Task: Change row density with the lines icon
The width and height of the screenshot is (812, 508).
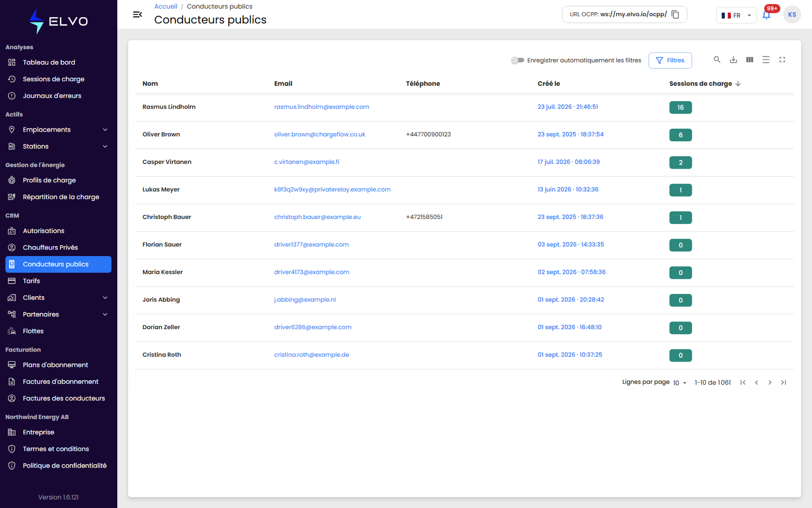Action: 766,60
